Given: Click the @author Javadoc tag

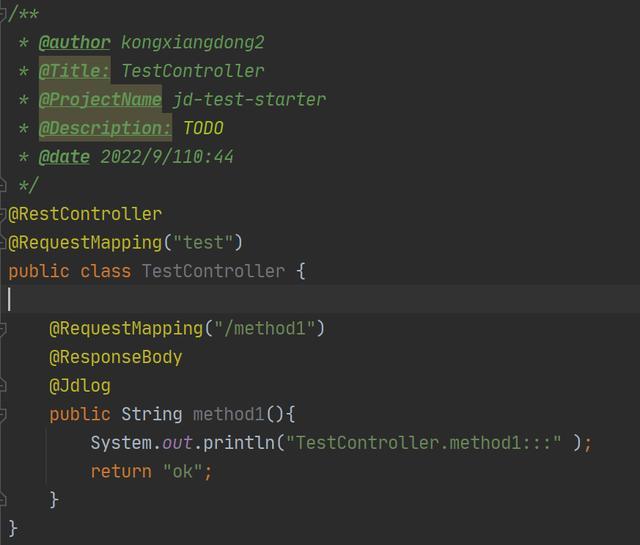Looking at the screenshot, I should 74,42.
